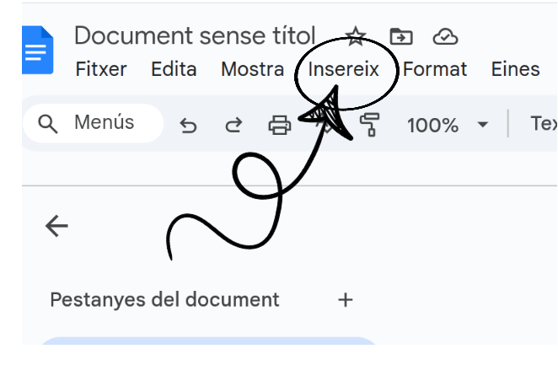Check the cloud save status icon
This screenshot has width=558, height=392.
tap(445, 36)
